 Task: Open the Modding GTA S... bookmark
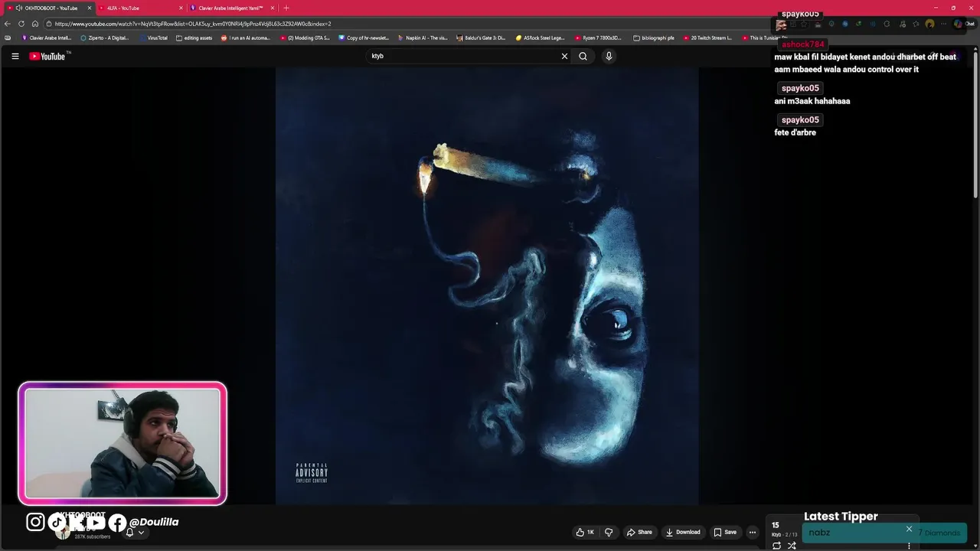[x=305, y=37]
